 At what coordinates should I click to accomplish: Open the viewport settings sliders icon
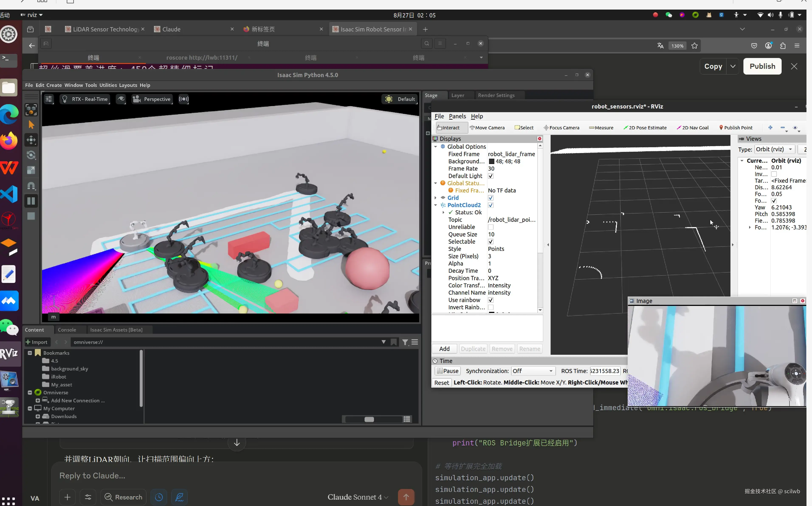click(49, 99)
